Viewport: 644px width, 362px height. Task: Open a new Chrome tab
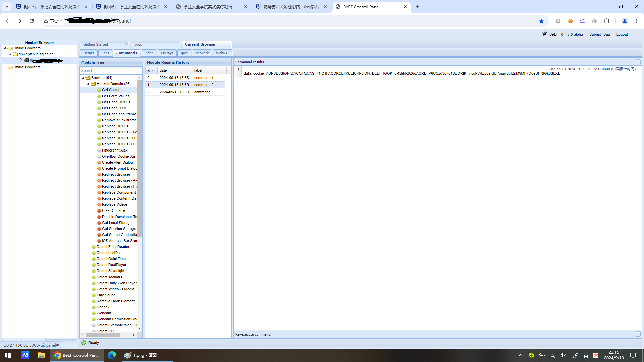coord(417,7)
